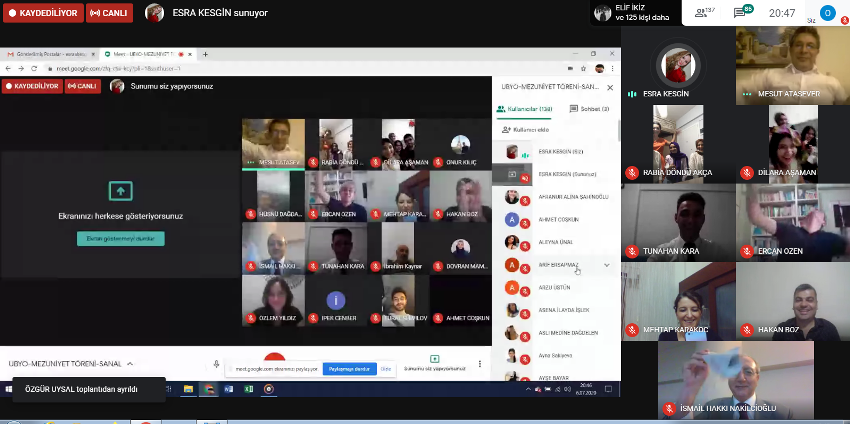Image resolution: width=850 pixels, height=424 pixels.
Task: Click the Chrome reload page icon
Action: tap(32, 68)
